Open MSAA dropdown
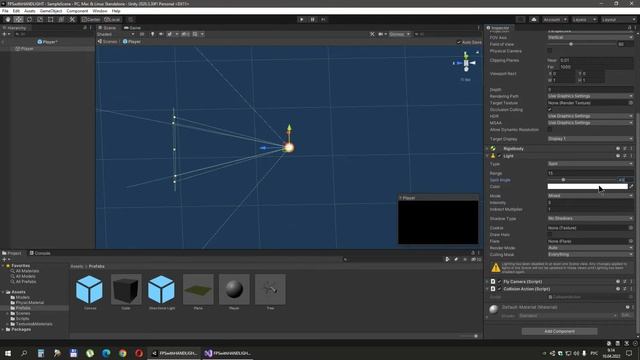This screenshot has width=640, height=360. click(590, 123)
